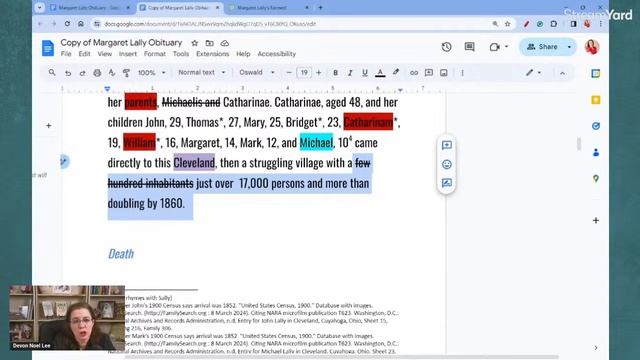Open the editing mode pencil dropdown
The image size is (640, 360).
533,73
